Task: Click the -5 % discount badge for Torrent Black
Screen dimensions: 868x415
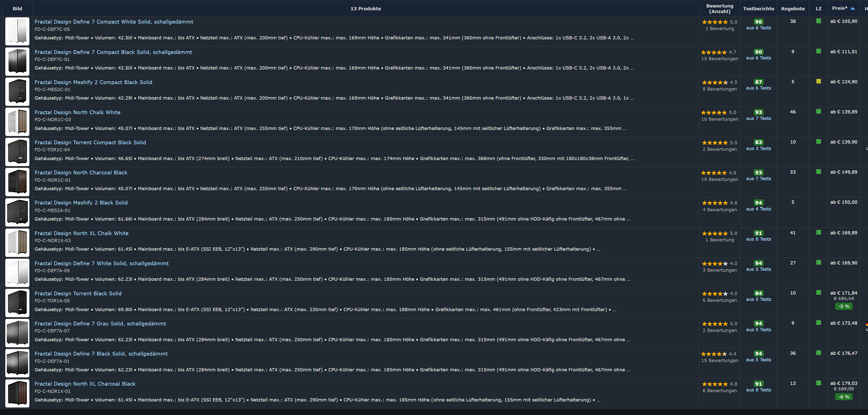Action: [x=844, y=306]
